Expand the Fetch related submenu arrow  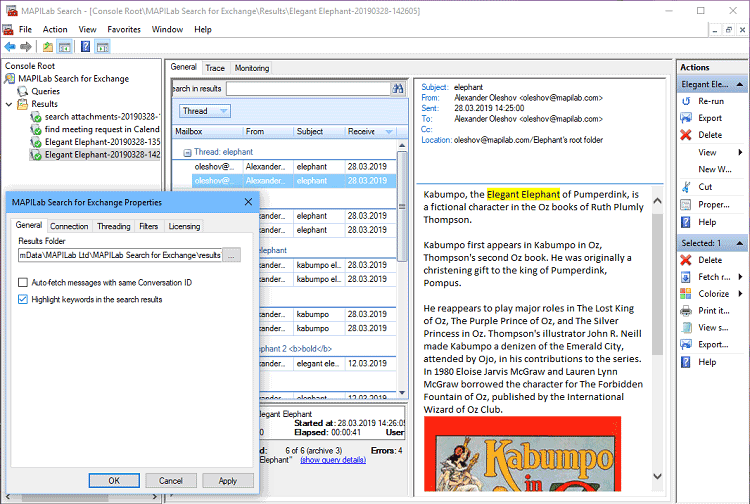point(740,277)
